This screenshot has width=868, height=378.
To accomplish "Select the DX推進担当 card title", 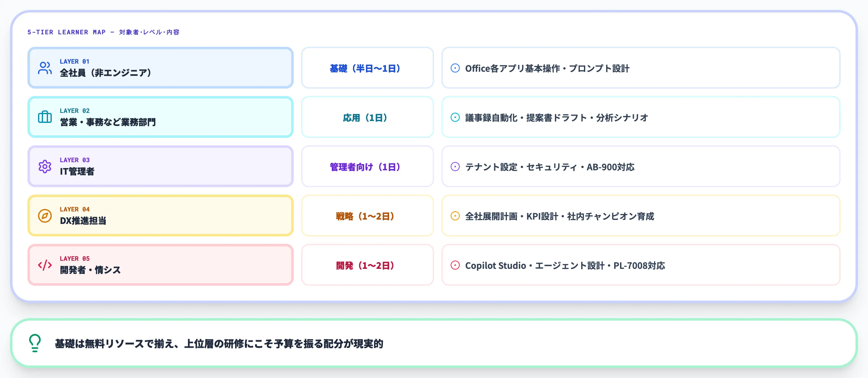I will (x=83, y=220).
